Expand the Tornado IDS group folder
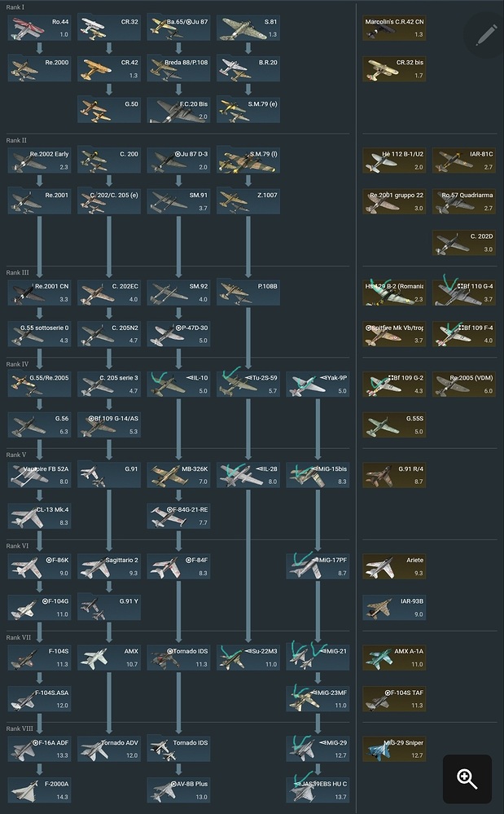The image size is (504, 814). pos(178,749)
